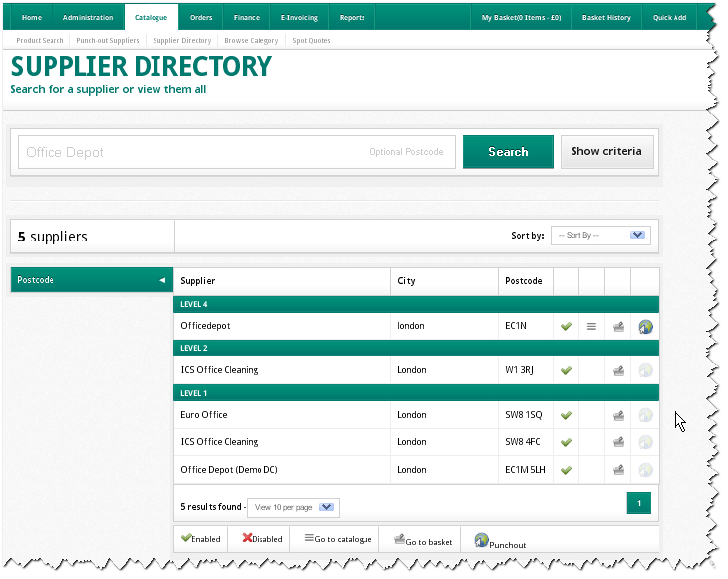The image size is (728, 579).
Task: Select the Browse Category submenu item
Action: click(251, 41)
